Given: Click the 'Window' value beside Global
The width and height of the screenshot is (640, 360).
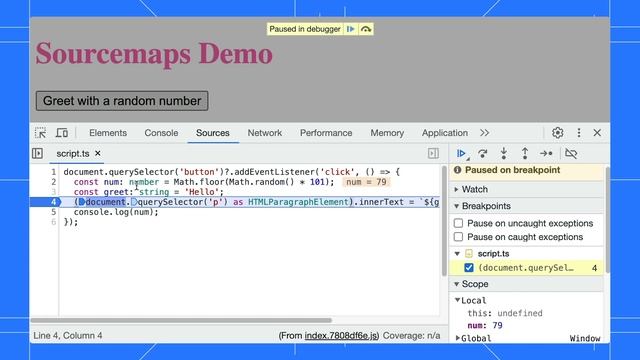Looking at the screenshot, I should coord(585,338).
